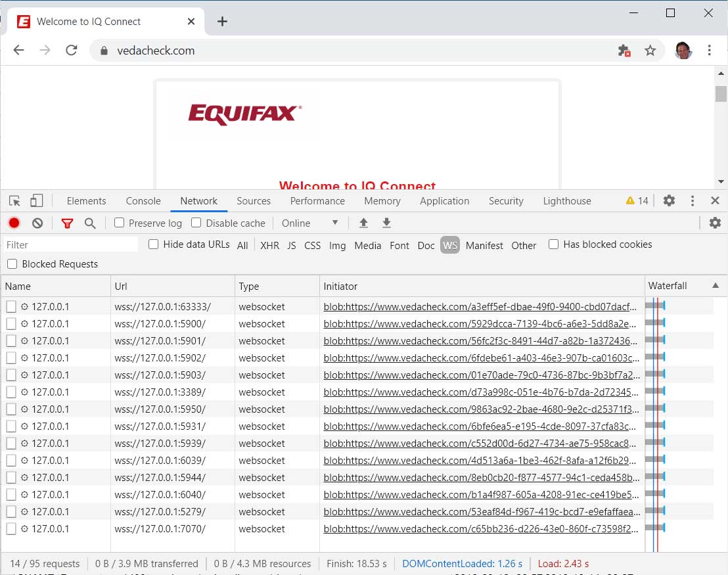This screenshot has width=728, height=575.
Task: Select the Img filter type
Action: pyautogui.click(x=338, y=245)
